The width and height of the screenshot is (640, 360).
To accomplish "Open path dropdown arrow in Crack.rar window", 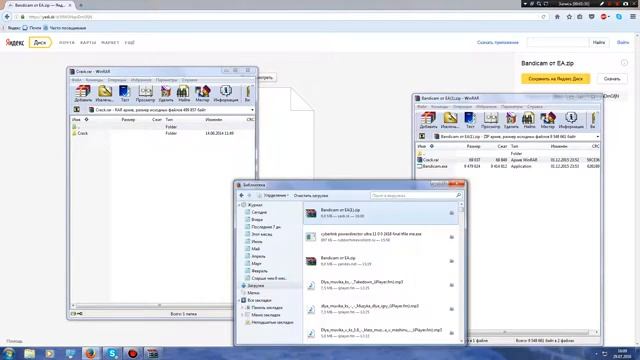I will click(252, 110).
